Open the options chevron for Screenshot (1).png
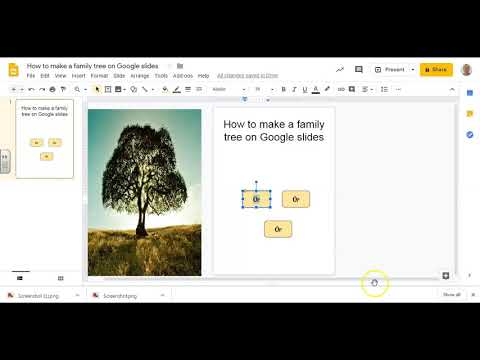 click(x=77, y=295)
